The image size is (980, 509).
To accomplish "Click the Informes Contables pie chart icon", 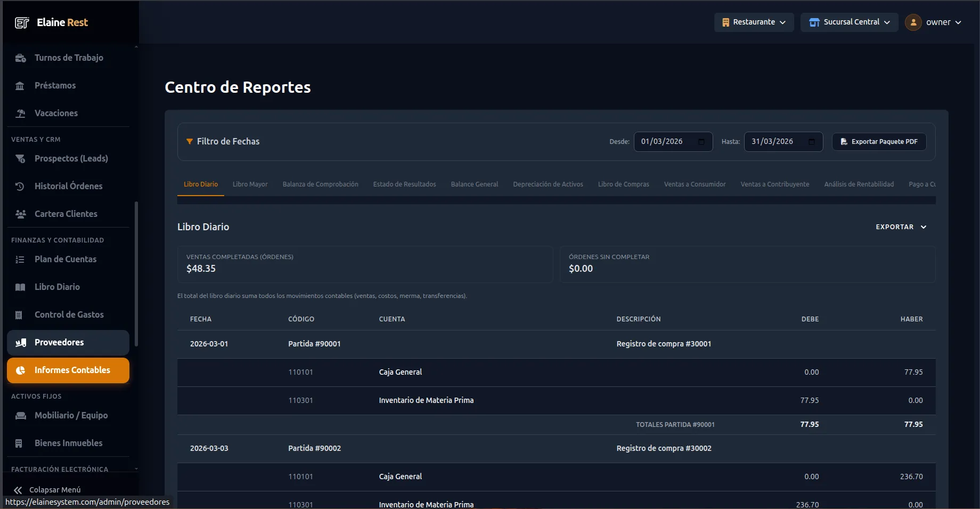I will 20,370.
